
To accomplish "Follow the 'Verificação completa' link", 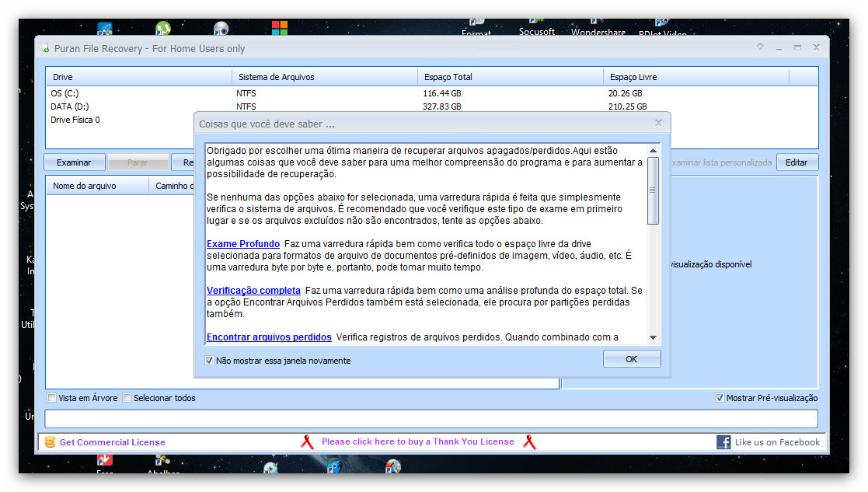I will [253, 291].
